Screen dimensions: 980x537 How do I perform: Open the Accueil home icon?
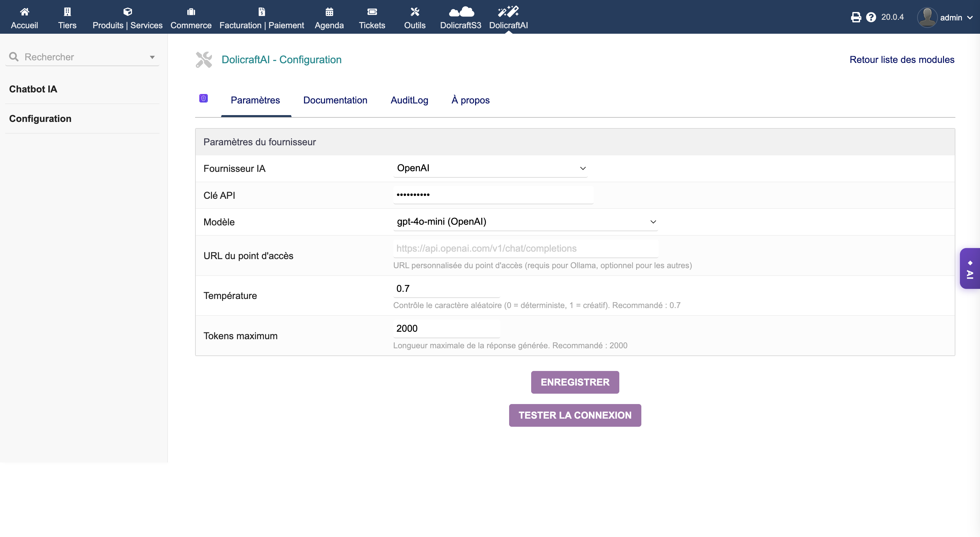(24, 12)
